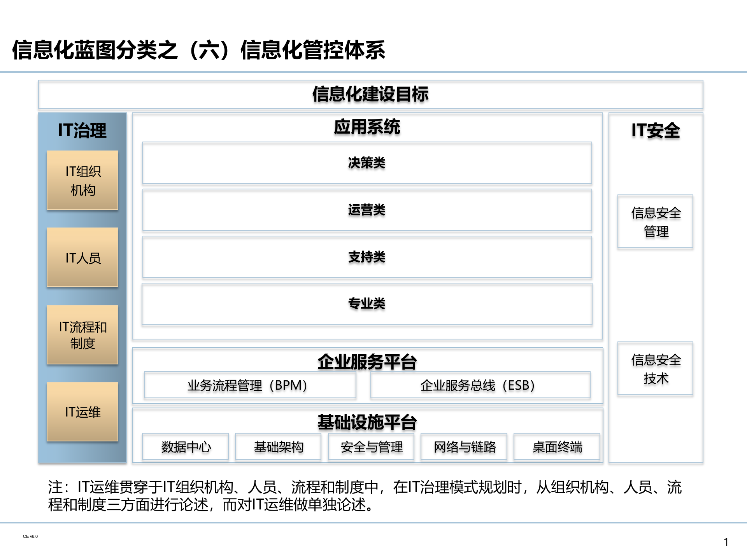Click the 支持类 row
Image resolution: width=747 pixels, height=560 pixels.
pyautogui.click(x=367, y=257)
